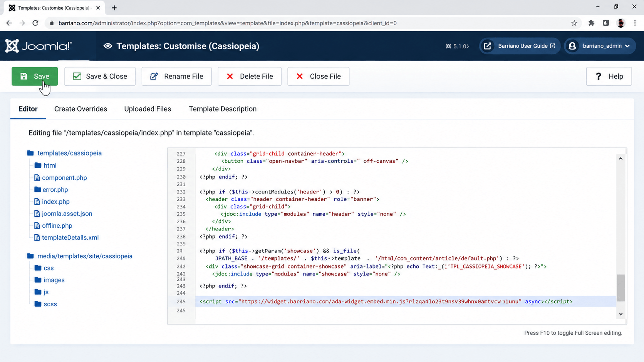Screen dimensions: 644x362
Task: Close the Templates: Customise browser tab
Action: pos(98,8)
